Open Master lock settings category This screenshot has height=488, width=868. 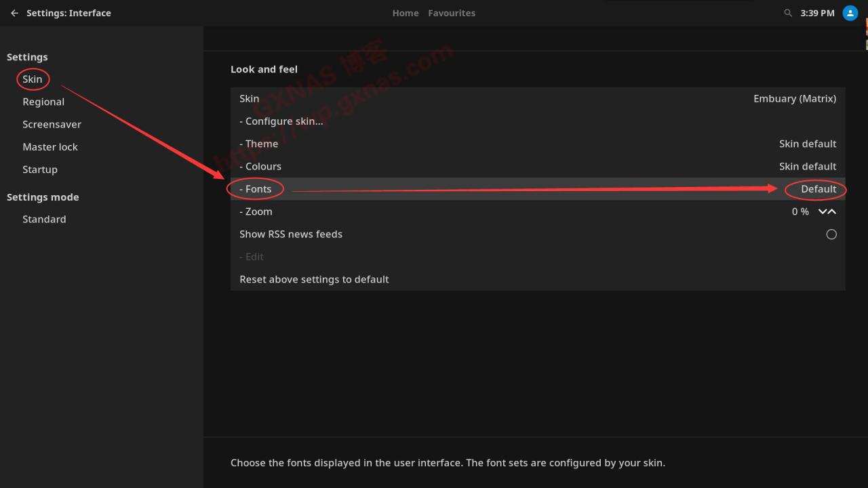pos(50,147)
